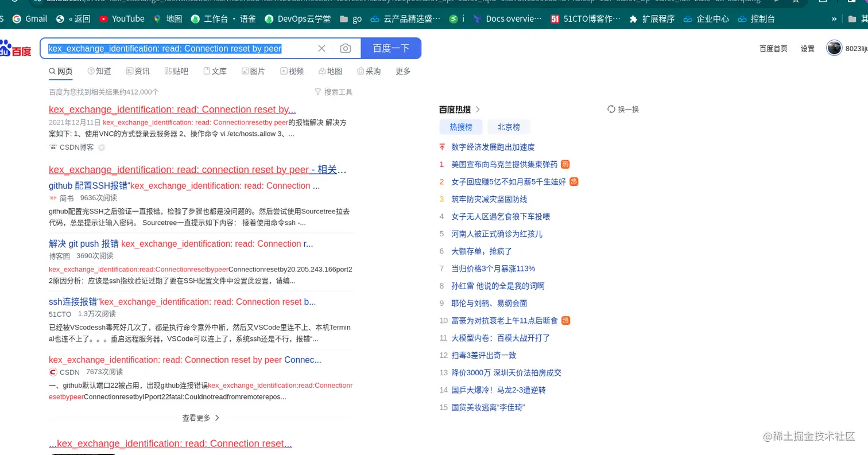Refresh hot list with 换一换
Image resolution: width=868 pixels, height=455 pixels.
pyautogui.click(x=623, y=109)
